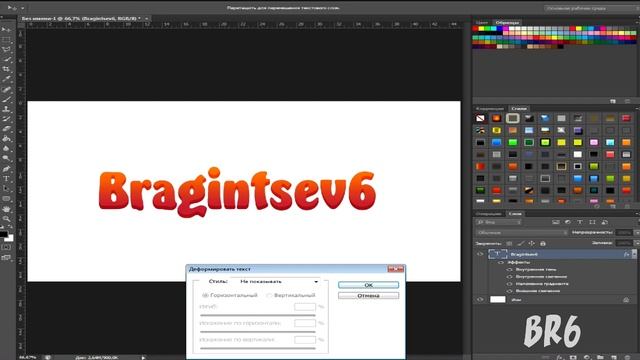The height and width of the screenshot is (360, 640).
Task: Select the Rectangle shape tool
Action: [6, 199]
